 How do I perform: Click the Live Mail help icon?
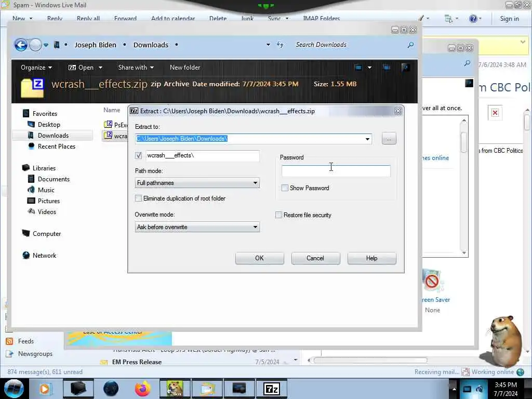click(x=473, y=18)
